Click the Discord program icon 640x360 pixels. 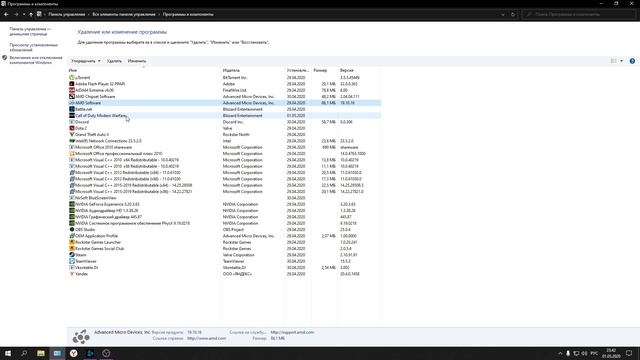point(72,122)
